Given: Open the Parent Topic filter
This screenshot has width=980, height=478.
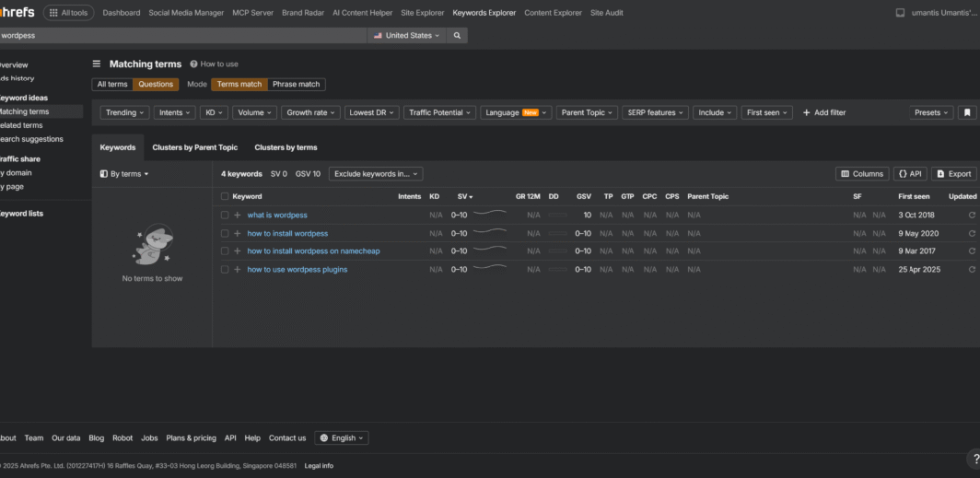Looking at the screenshot, I should click(x=587, y=113).
